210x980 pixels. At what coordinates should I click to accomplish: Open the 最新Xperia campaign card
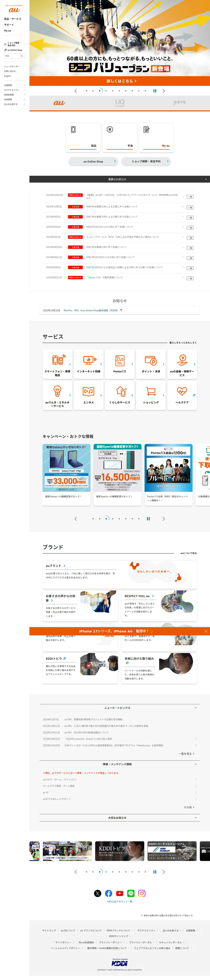point(118,475)
